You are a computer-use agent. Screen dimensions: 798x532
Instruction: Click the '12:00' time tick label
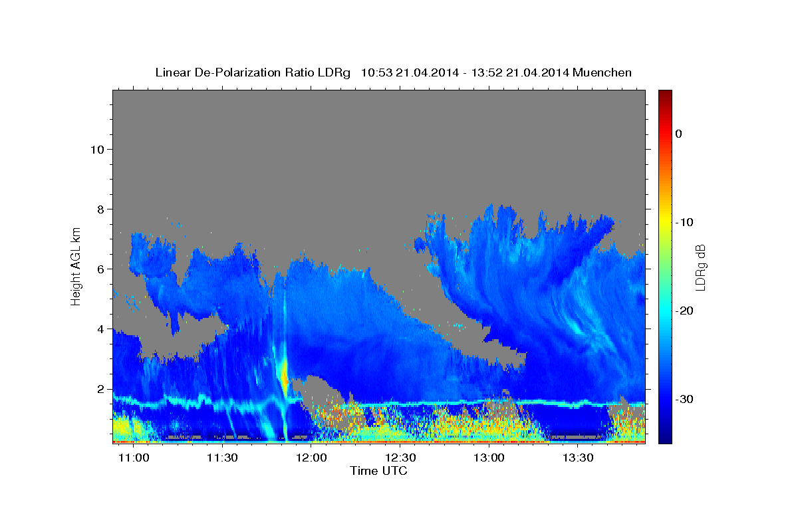click(x=311, y=458)
